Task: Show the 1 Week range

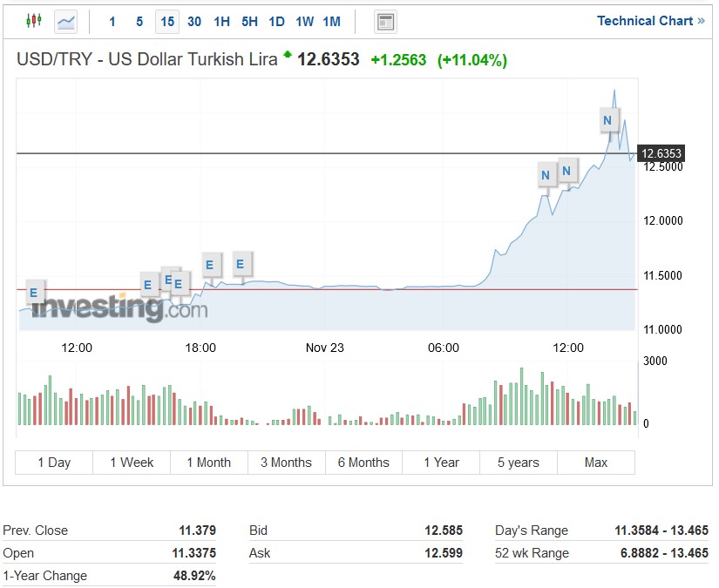Action: click(132, 463)
